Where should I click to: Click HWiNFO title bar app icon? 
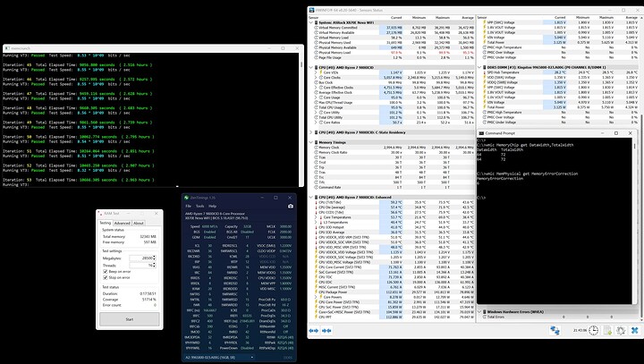pos(312,10)
